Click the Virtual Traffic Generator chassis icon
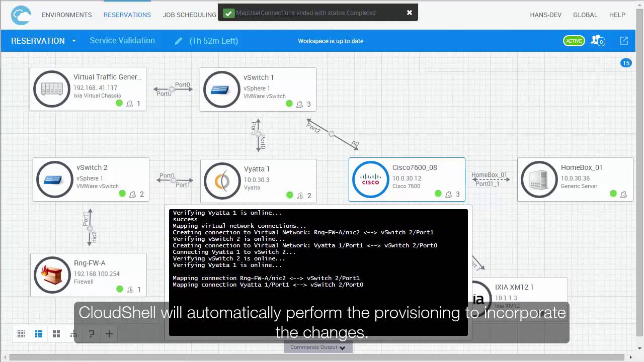This screenshot has width=644, height=362. point(52,89)
